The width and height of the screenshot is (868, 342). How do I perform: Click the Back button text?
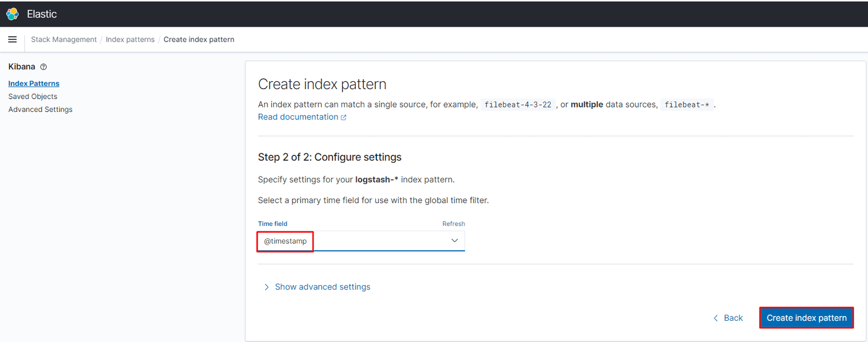[733, 318]
